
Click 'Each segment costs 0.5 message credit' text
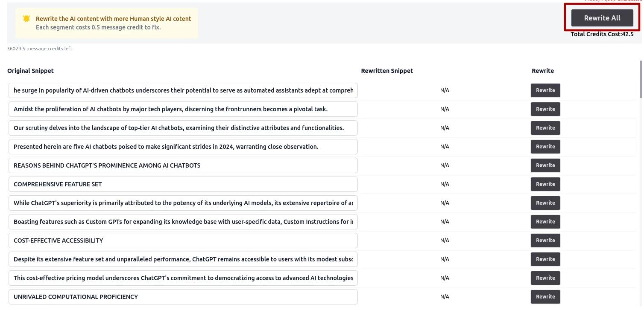[x=98, y=27]
